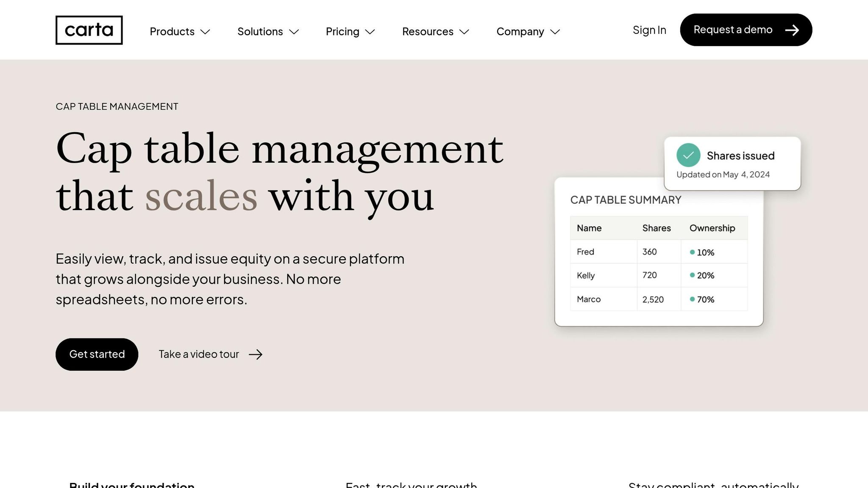This screenshot has height=488, width=868.
Task: Open the Company menu
Action: (x=520, y=32)
